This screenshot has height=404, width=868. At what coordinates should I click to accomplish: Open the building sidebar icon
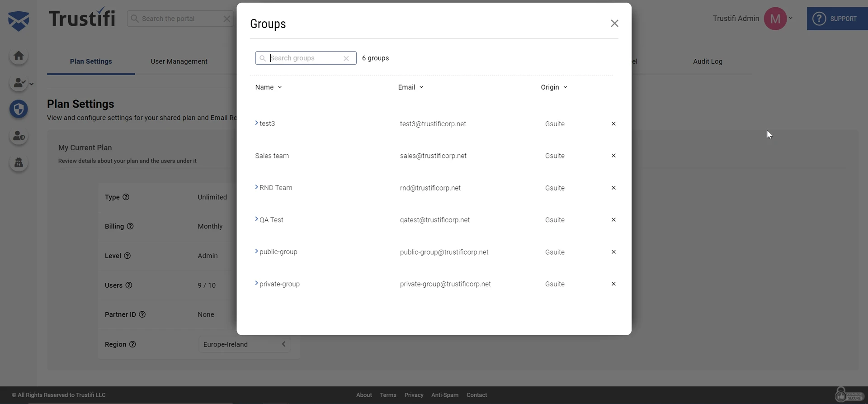[19, 162]
